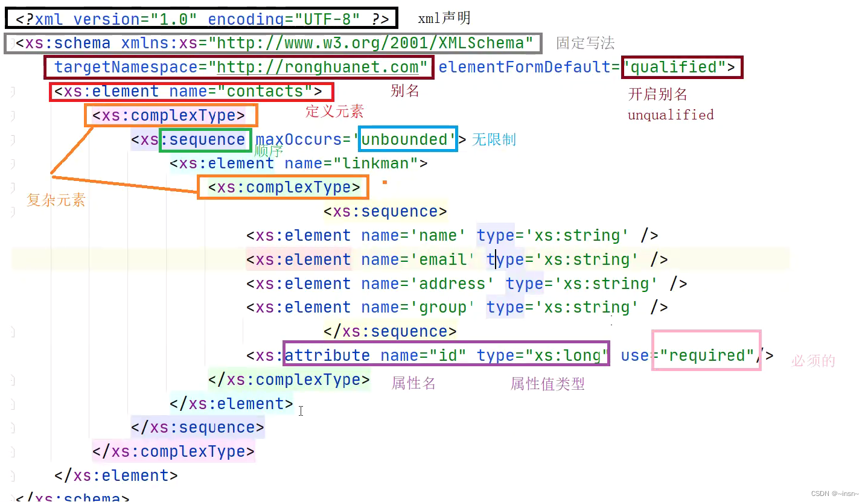Collapse the fold marker beside xs:element name="linkman"
Viewport: 868px width, 502px height.
[12, 164]
